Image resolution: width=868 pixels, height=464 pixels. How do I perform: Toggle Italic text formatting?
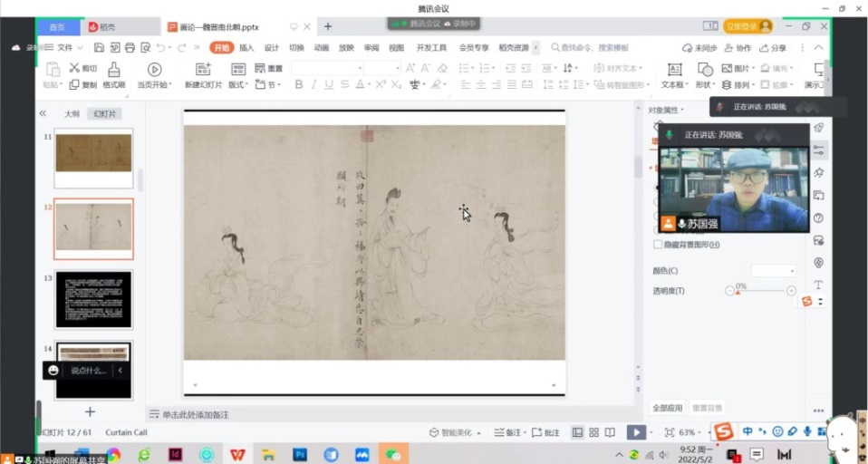(x=314, y=85)
